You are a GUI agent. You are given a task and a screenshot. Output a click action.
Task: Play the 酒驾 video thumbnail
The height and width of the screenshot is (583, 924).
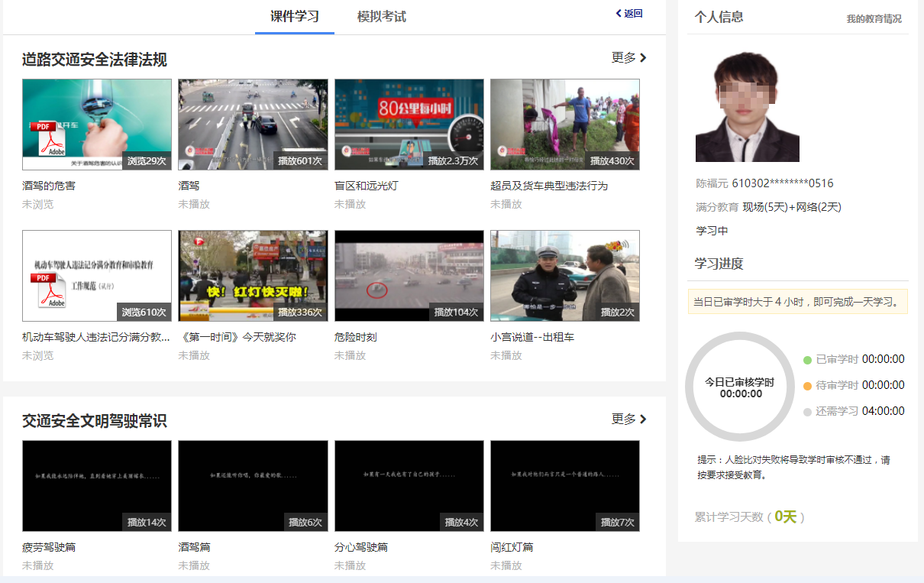pos(253,124)
